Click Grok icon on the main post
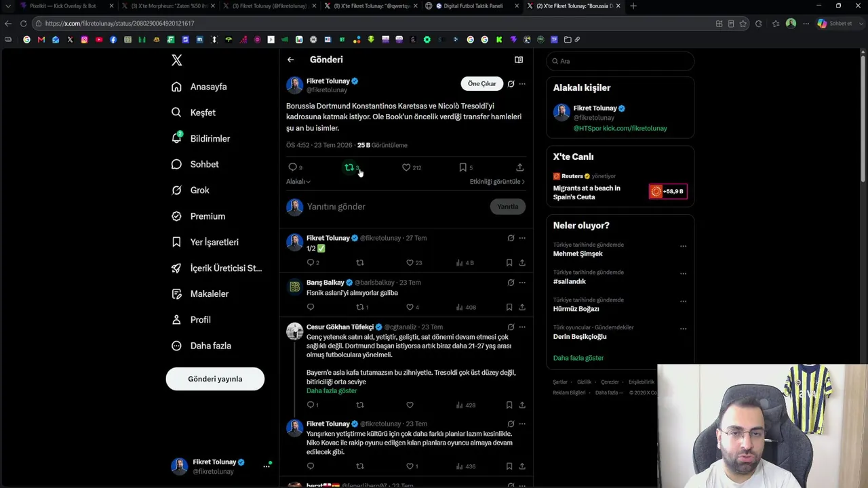Image resolution: width=868 pixels, height=488 pixels. [511, 84]
